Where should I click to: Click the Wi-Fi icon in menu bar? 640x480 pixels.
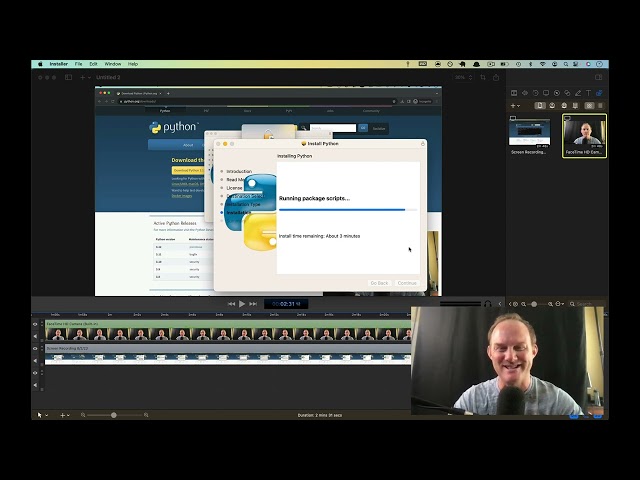click(x=542, y=64)
